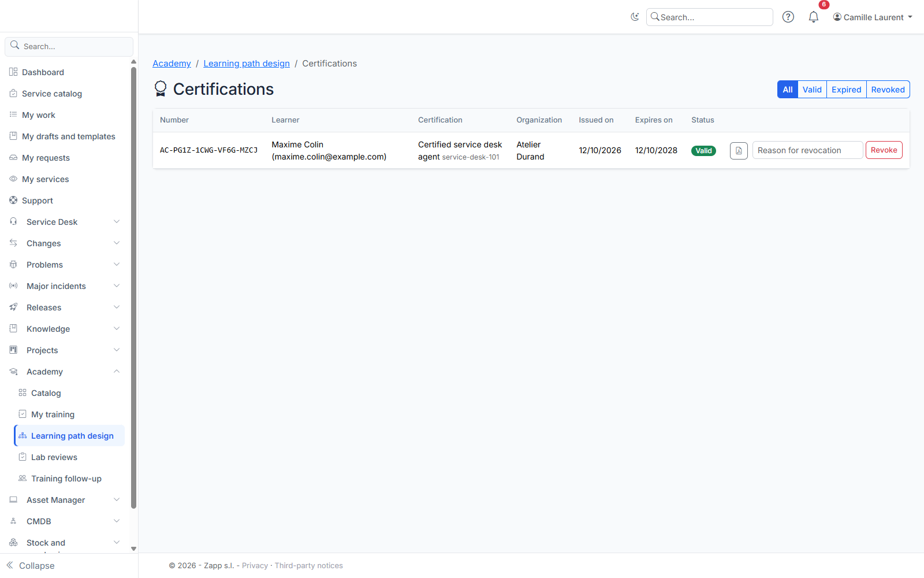Screen dimensions: 924x578
Task: Expand the Problems menu chevron
Action: (117, 264)
